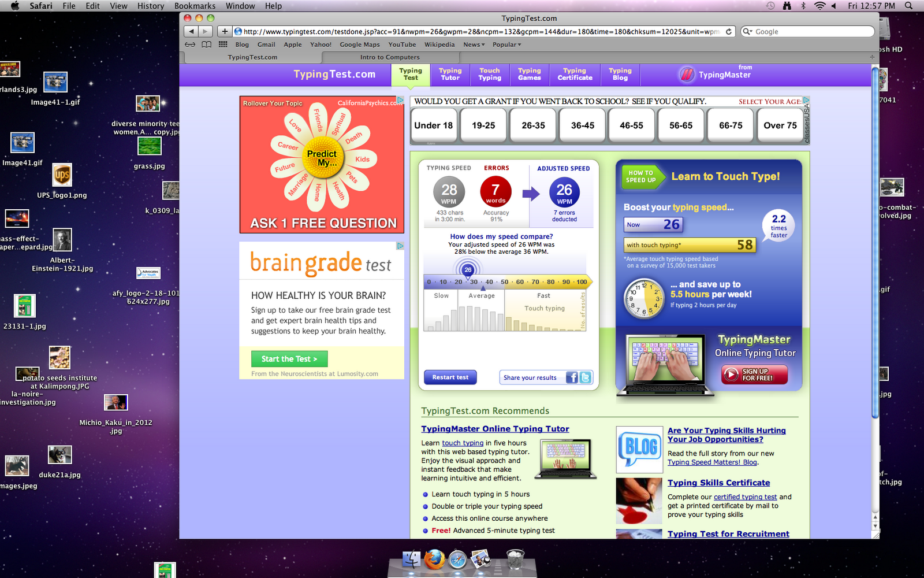Image resolution: width=924 pixels, height=578 pixels.
Task: Click the Spotlight magnifier in menu bar
Action: pyautogui.click(x=908, y=6)
